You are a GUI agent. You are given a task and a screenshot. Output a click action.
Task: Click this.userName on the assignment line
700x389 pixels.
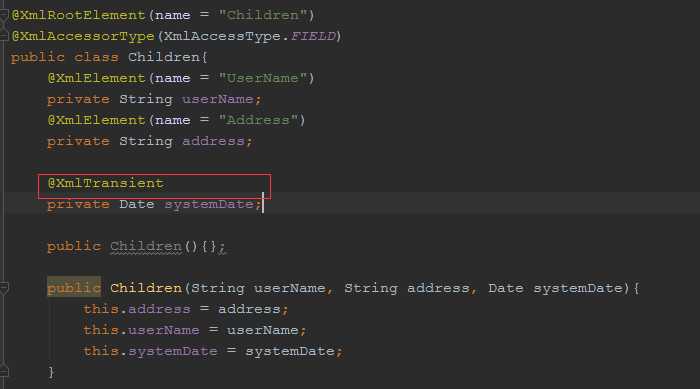click(x=142, y=330)
